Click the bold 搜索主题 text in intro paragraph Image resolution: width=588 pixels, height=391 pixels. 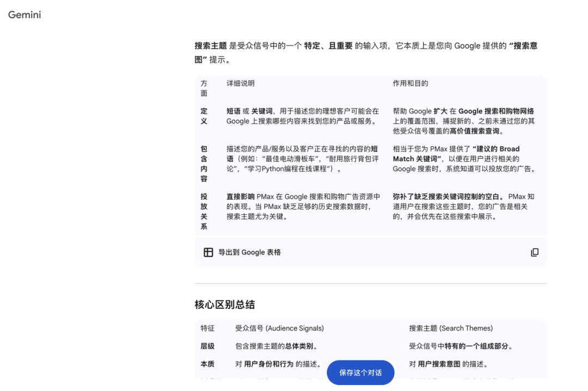[211, 46]
